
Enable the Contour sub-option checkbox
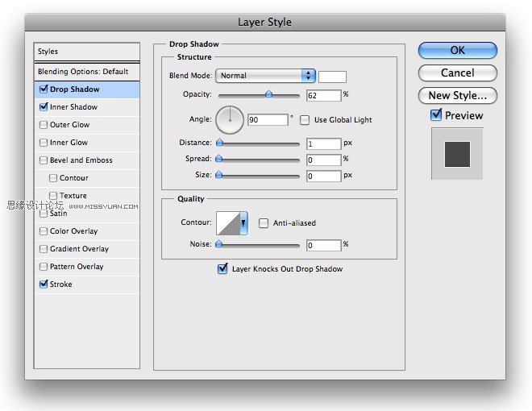click(53, 178)
